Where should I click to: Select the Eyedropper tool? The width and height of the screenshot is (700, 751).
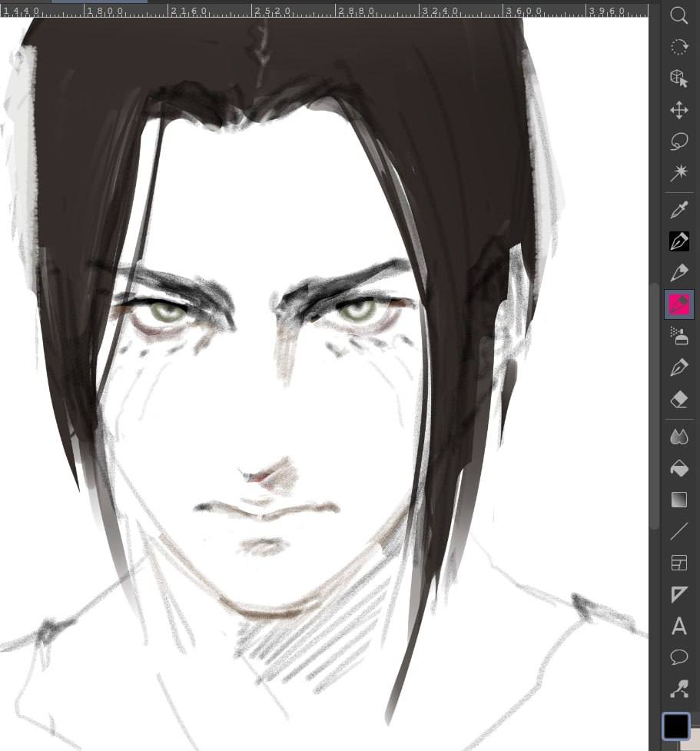pos(679,210)
